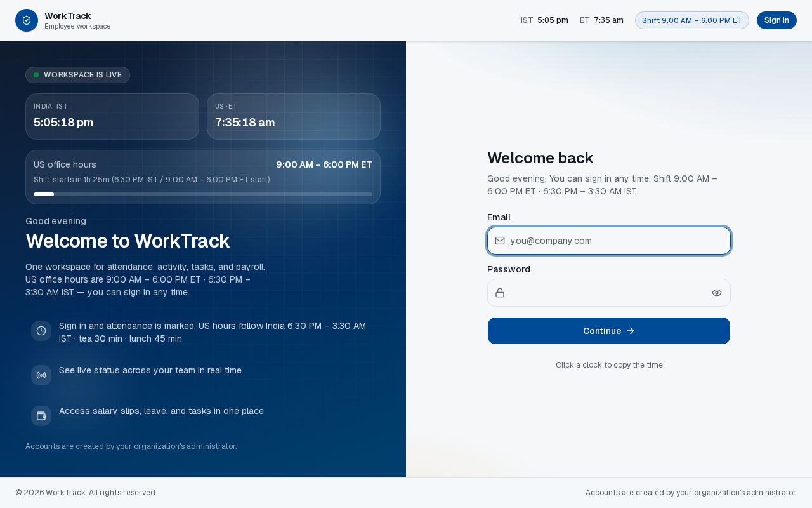Viewport: 812px width, 508px height.
Task: Click the WorkTrack brand name in header
Action: tap(68, 16)
